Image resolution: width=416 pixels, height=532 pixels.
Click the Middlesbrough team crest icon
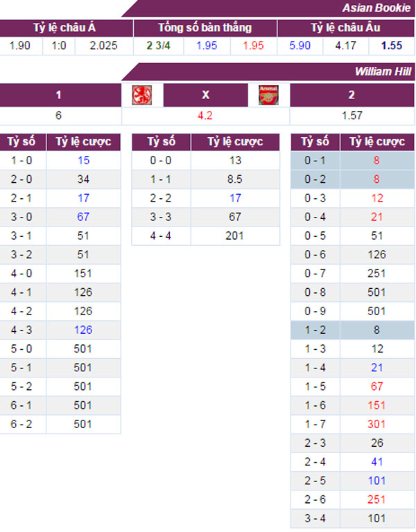142,95
